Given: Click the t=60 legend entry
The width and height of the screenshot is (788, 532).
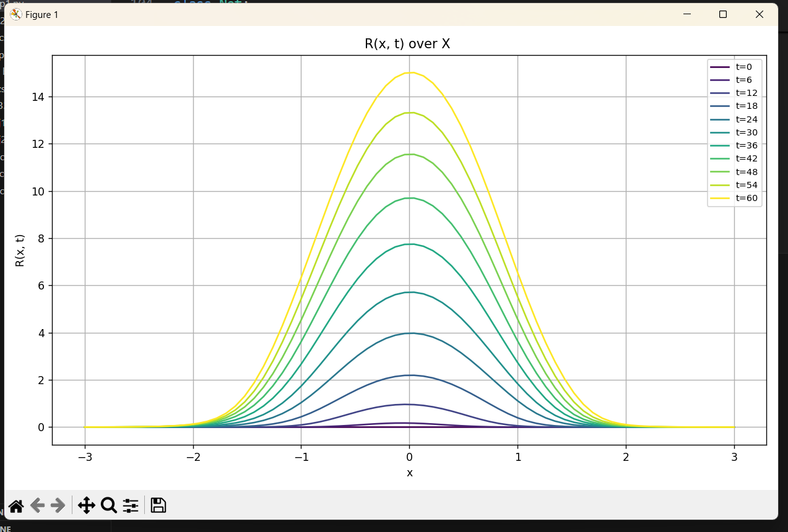Looking at the screenshot, I should tap(734, 198).
